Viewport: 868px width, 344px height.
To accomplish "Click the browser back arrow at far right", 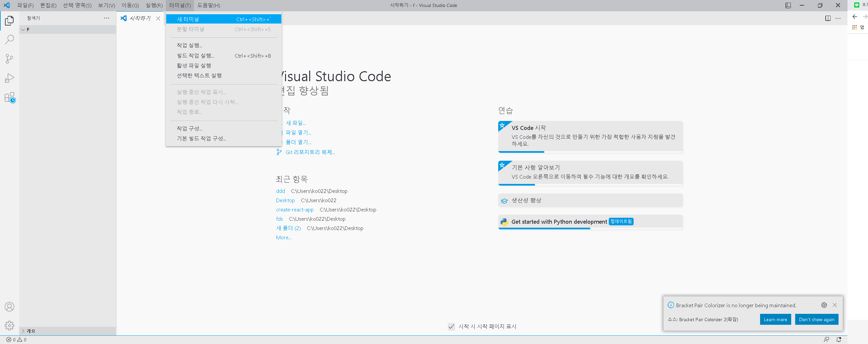I will click(x=854, y=17).
